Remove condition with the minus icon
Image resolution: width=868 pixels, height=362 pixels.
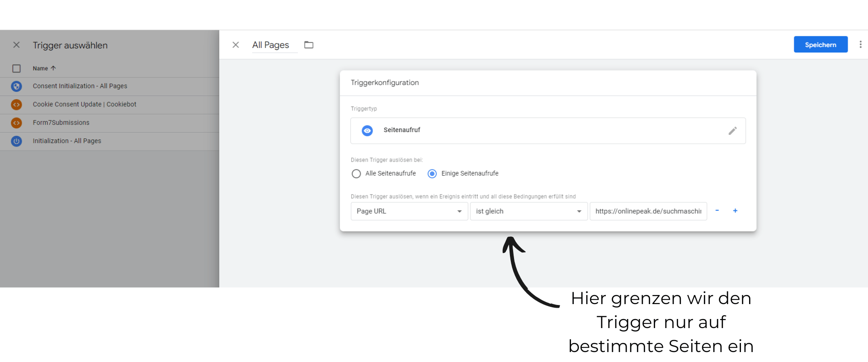[717, 210]
